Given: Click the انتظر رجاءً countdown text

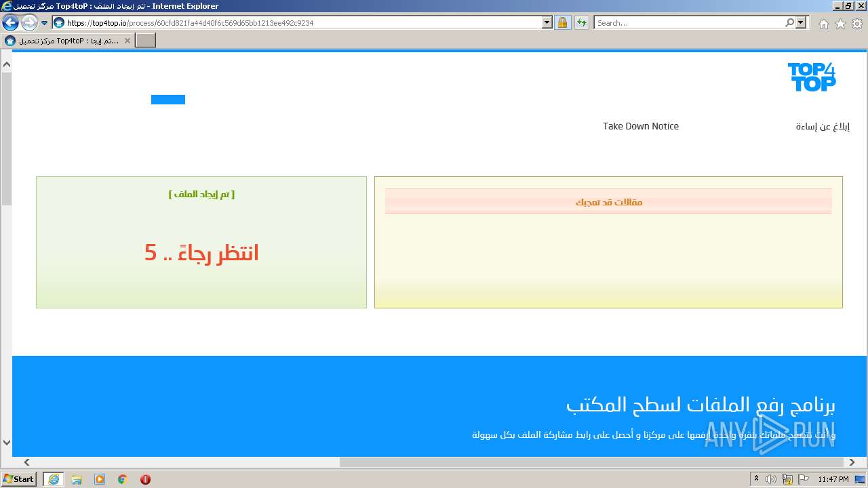Looking at the screenshot, I should pyautogui.click(x=201, y=253).
